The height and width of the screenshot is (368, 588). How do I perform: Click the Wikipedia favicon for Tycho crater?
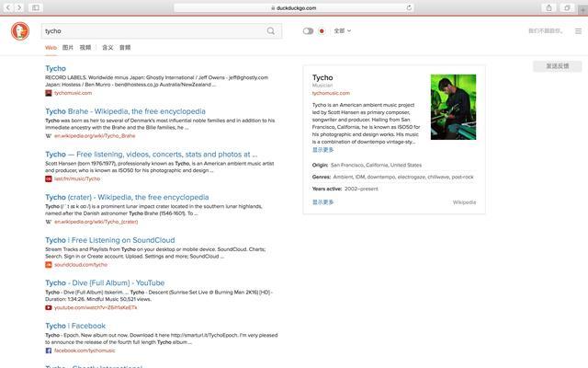click(49, 222)
